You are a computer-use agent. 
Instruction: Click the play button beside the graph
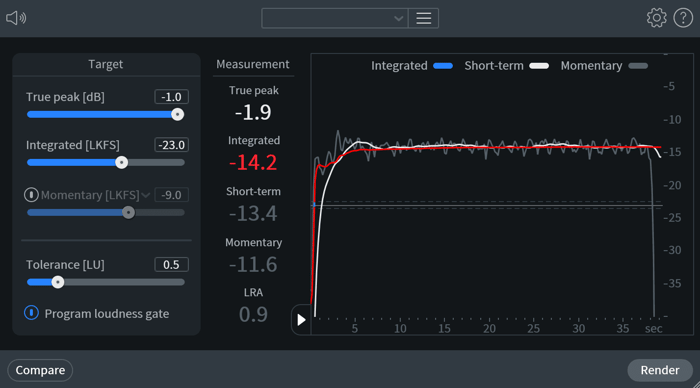301,320
